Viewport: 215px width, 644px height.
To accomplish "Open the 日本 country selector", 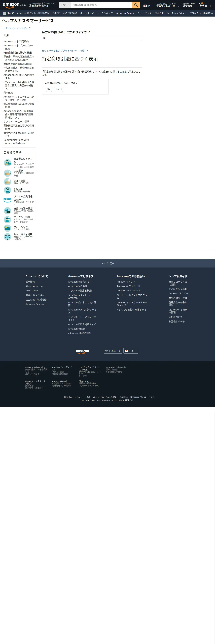I will point(131,351).
